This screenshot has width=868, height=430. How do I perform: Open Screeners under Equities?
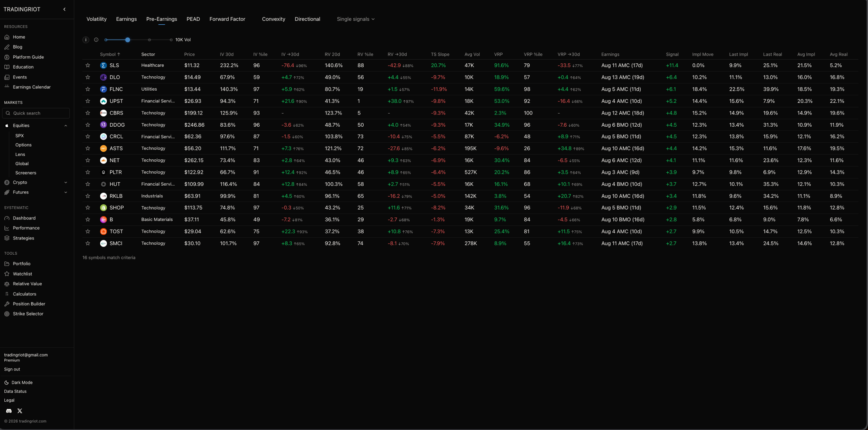point(26,173)
